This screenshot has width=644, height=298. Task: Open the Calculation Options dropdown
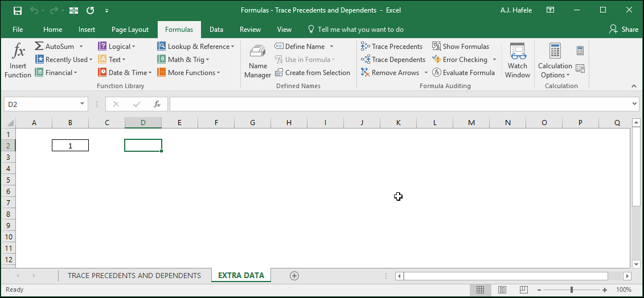(x=555, y=61)
